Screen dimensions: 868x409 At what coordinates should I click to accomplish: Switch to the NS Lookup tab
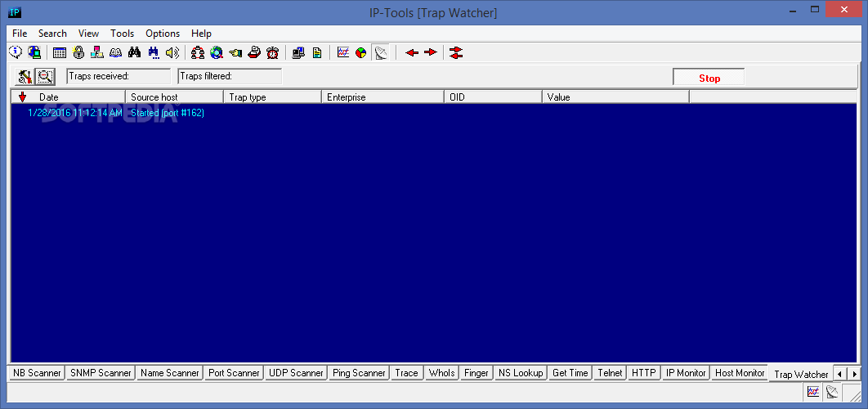pyautogui.click(x=521, y=373)
